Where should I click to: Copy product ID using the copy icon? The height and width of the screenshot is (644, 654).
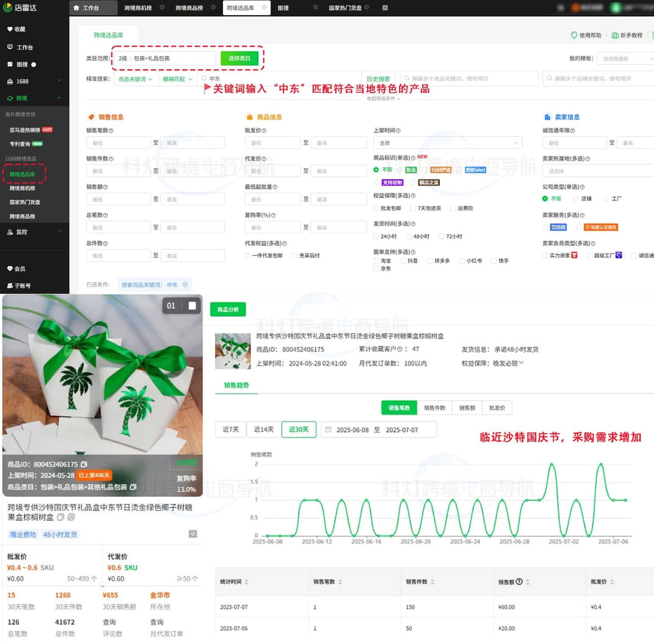click(x=84, y=464)
